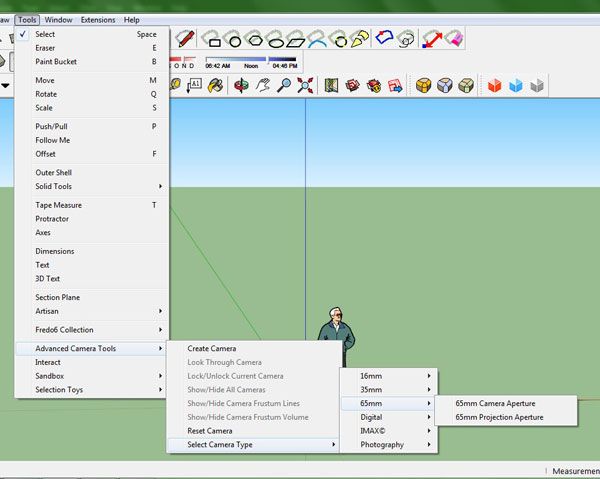Select the red pencil line tool
The width and height of the screenshot is (600, 479).
tap(185, 39)
